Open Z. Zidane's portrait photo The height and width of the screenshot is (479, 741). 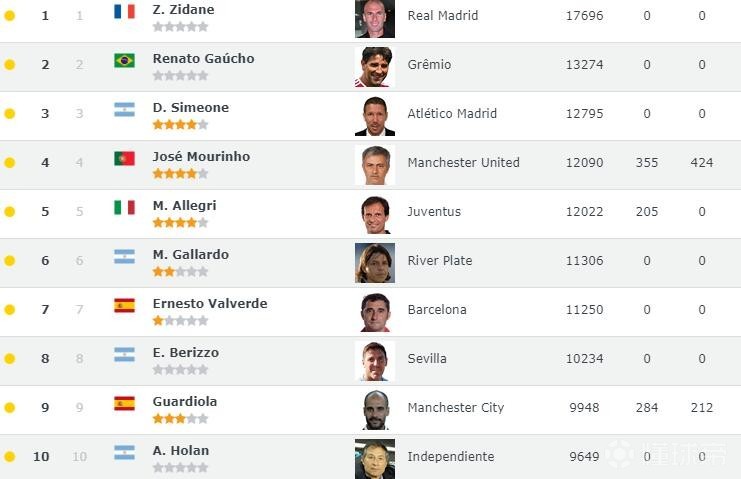tap(375, 17)
